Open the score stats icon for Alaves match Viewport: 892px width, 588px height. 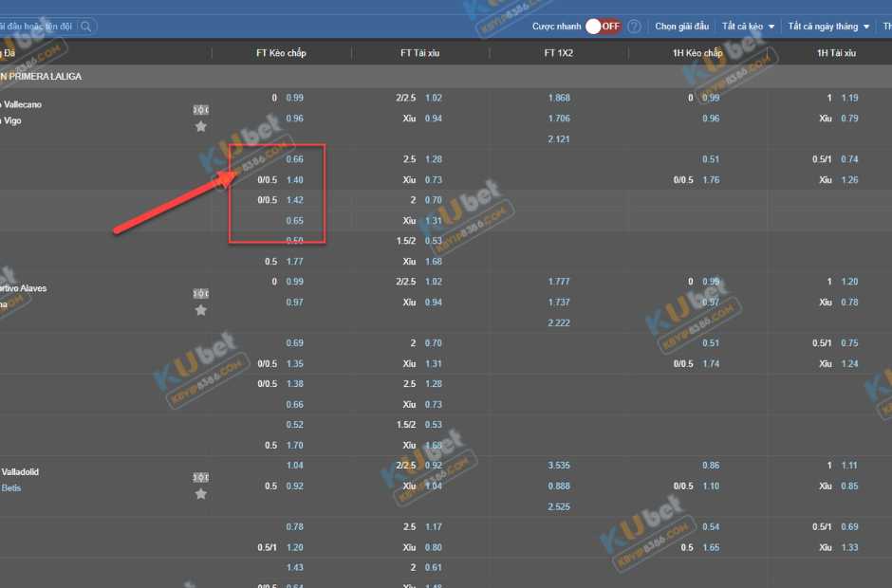pyautogui.click(x=201, y=293)
